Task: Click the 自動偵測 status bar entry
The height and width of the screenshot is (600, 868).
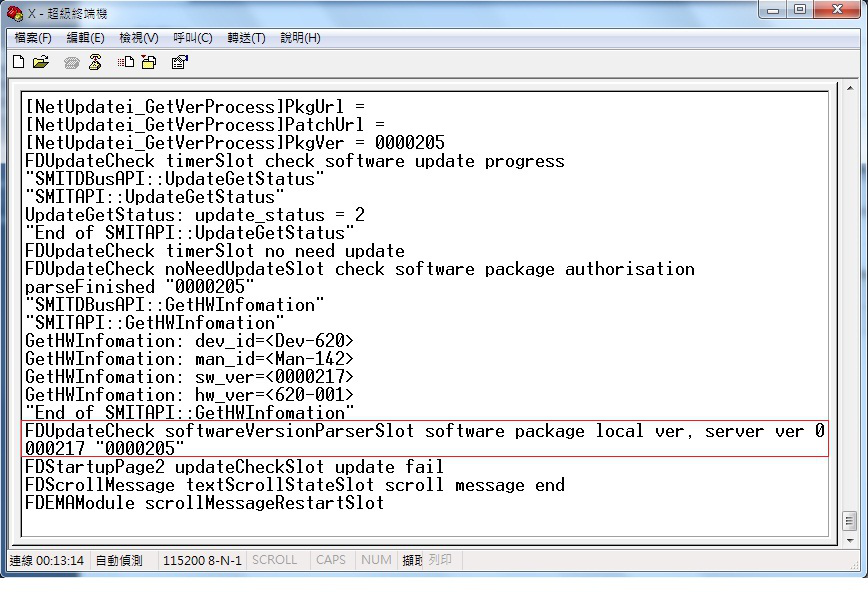Action: click(x=119, y=561)
